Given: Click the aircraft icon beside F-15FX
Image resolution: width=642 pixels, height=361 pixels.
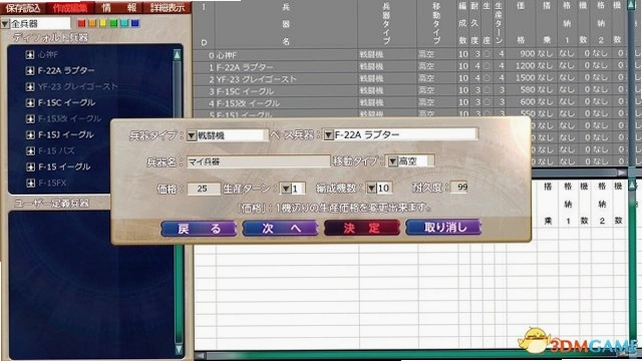Looking at the screenshot, I should 30,183.
